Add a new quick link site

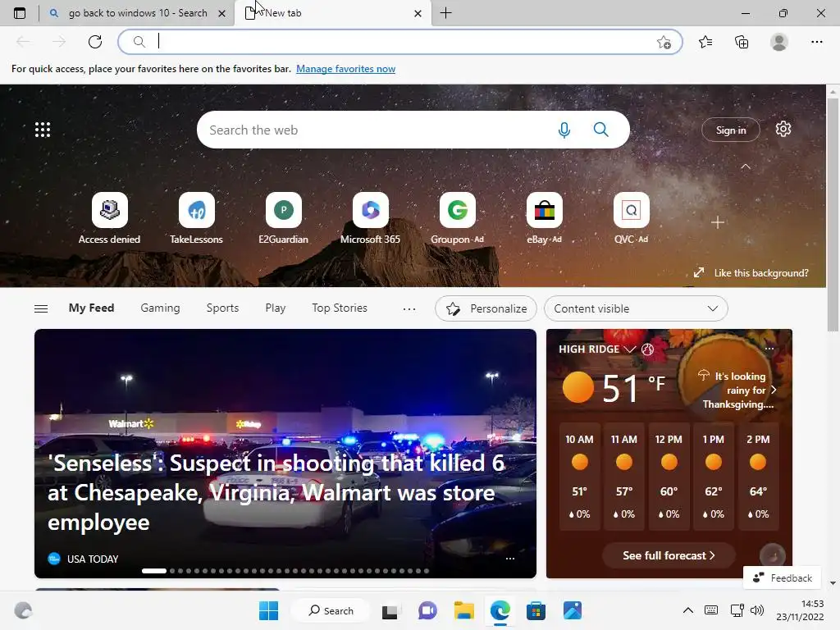[718, 222]
